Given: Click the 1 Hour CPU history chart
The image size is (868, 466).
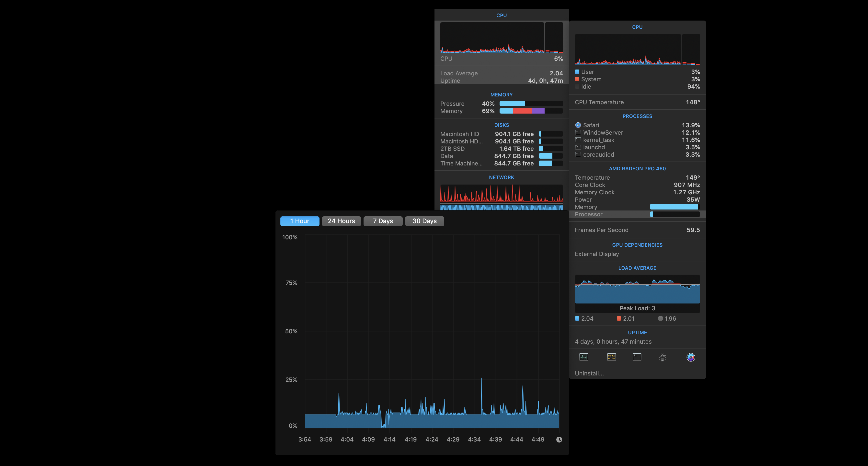Looking at the screenshot, I should coord(432,332).
